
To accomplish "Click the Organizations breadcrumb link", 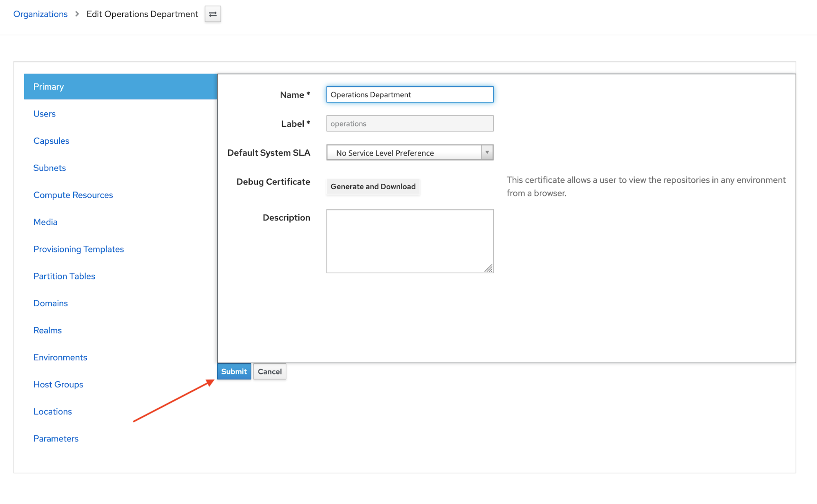I will pos(40,14).
